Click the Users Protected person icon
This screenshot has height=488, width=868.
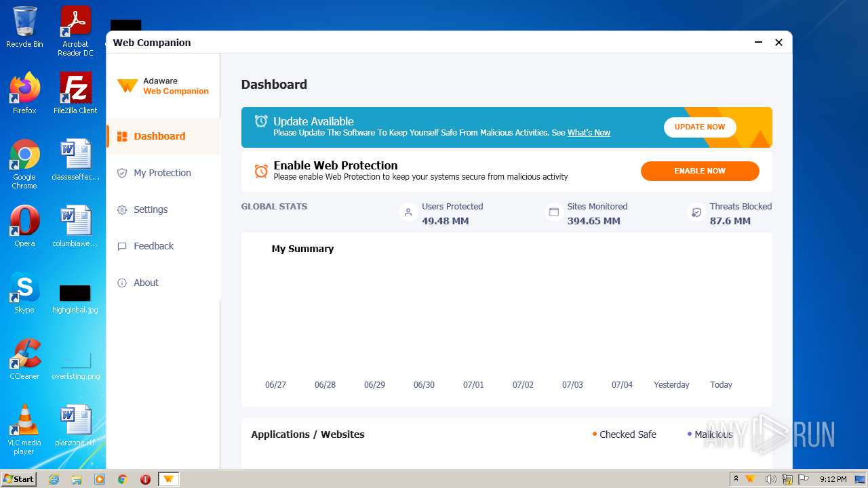408,212
